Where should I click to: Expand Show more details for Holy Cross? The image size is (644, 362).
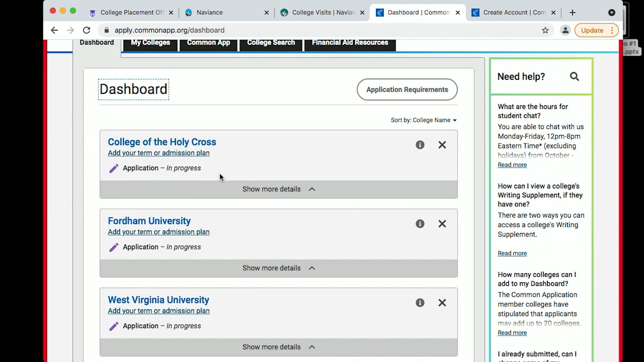(x=278, y=189)
